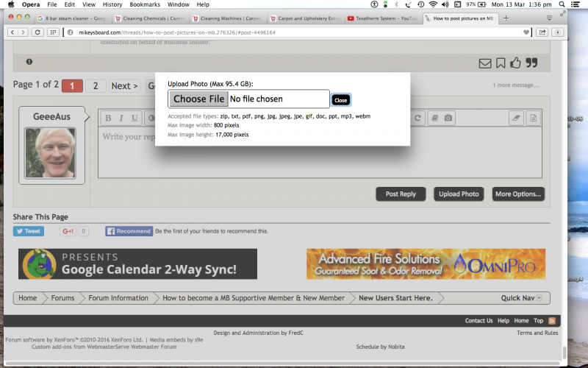
Task: Click the envelope message icon
Action: [x=485, y=63]
